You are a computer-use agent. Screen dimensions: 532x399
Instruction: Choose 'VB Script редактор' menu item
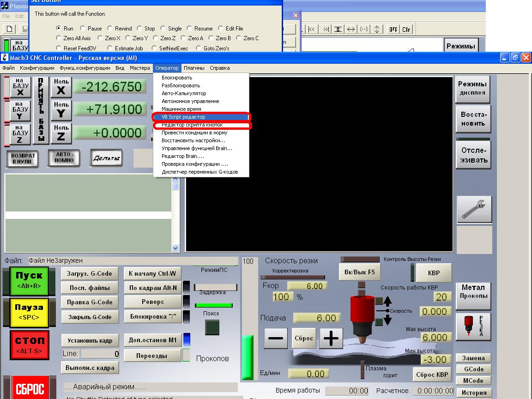pos(201,117)
